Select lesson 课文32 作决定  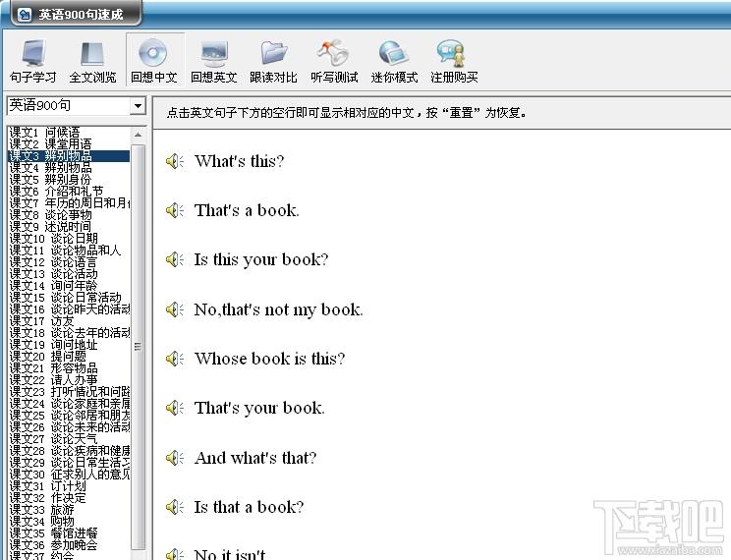point(69,498)
